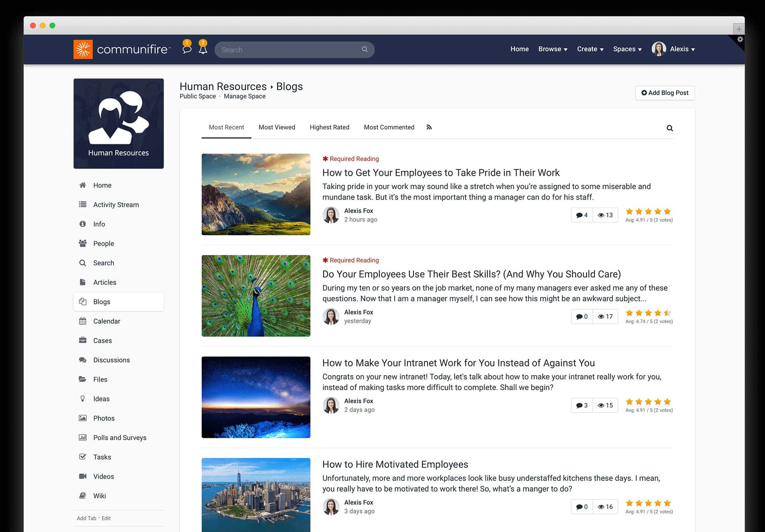This screenshot has width=765, height=532.
Task: Open the Calendar section icon
Action: pyautogui.click(x=83, y=321)
